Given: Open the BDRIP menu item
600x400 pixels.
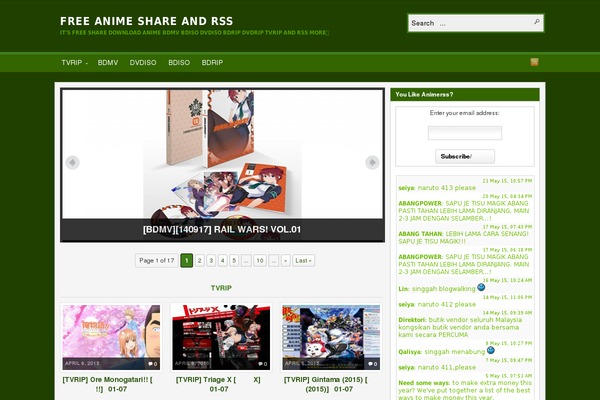Looking at the screenshot, I should [x=212, y=62].
